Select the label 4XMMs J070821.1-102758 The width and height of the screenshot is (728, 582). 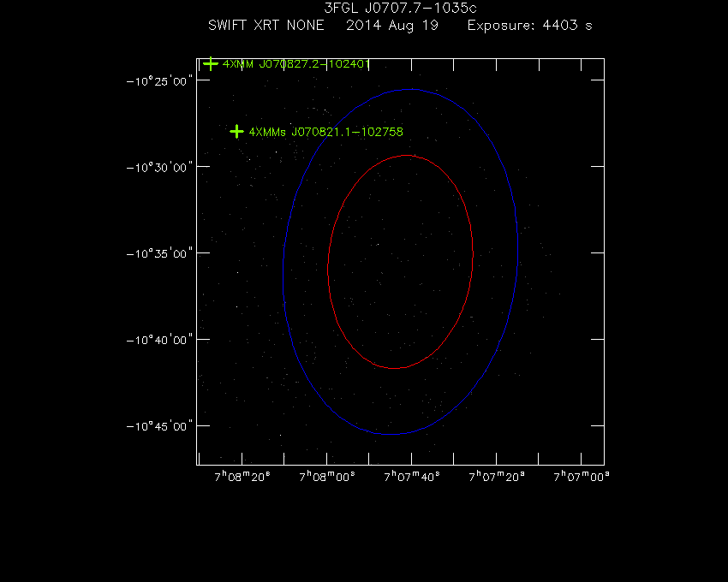tap(326, 132)
